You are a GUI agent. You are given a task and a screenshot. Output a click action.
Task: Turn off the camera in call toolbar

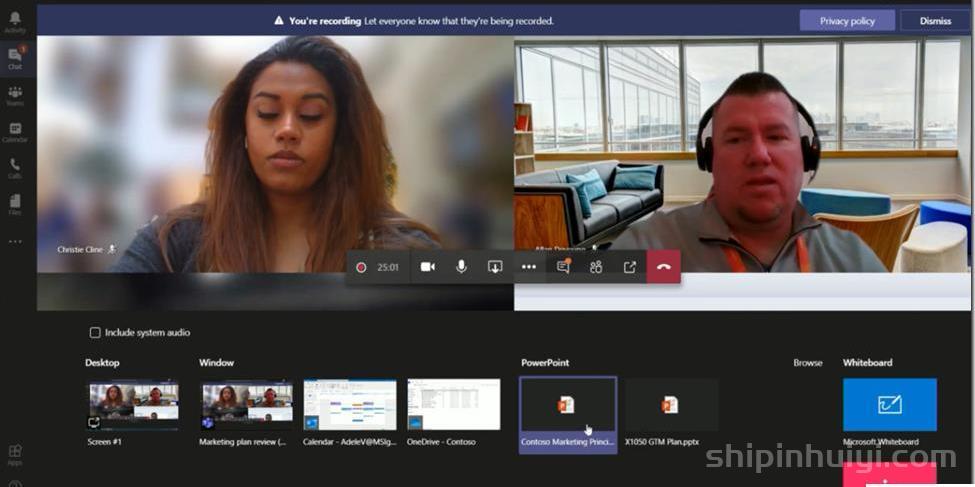tap(427, 267)
